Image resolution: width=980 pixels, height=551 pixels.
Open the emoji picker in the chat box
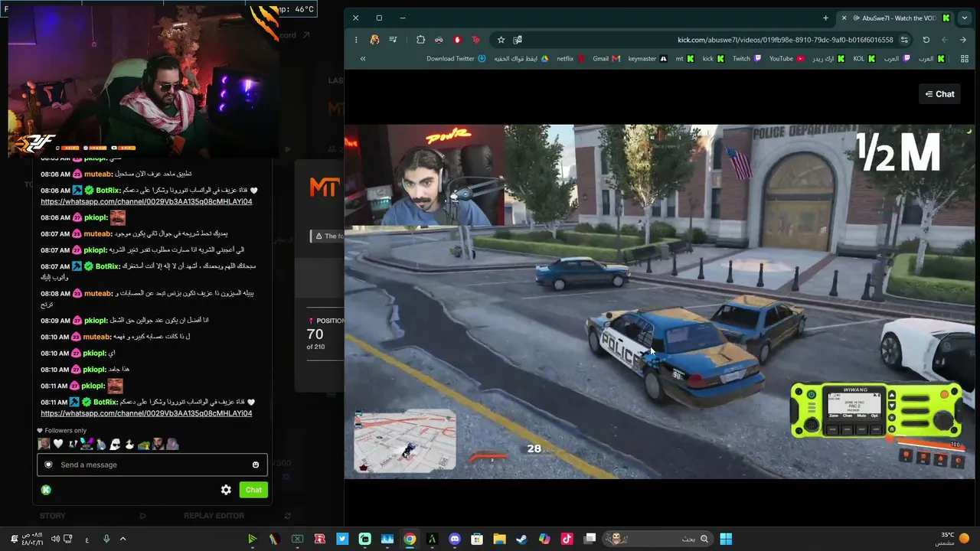(x=256, y=465)
